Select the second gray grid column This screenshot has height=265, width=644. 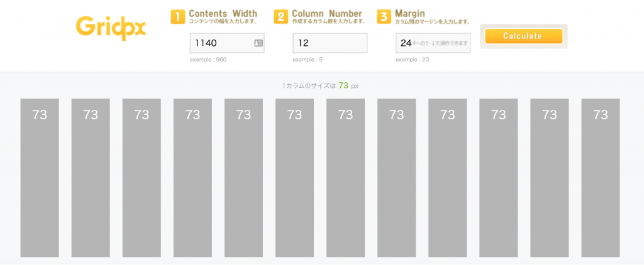[91, 178]
